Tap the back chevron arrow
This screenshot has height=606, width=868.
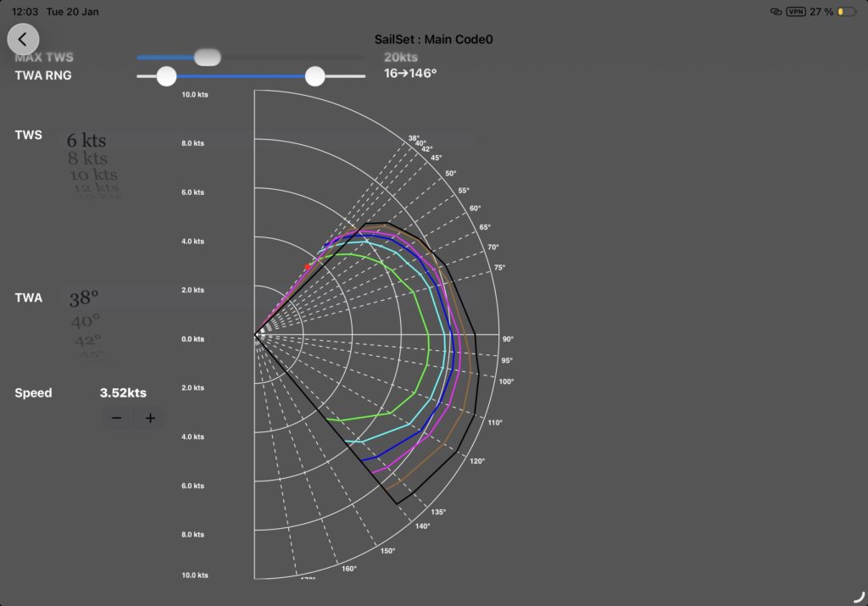tap(23, 39)
